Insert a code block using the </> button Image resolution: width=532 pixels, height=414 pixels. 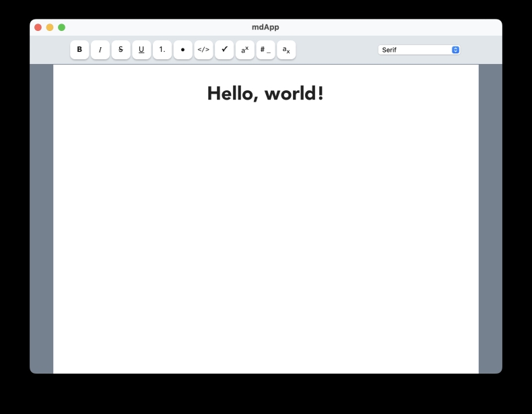coord(203,50)
